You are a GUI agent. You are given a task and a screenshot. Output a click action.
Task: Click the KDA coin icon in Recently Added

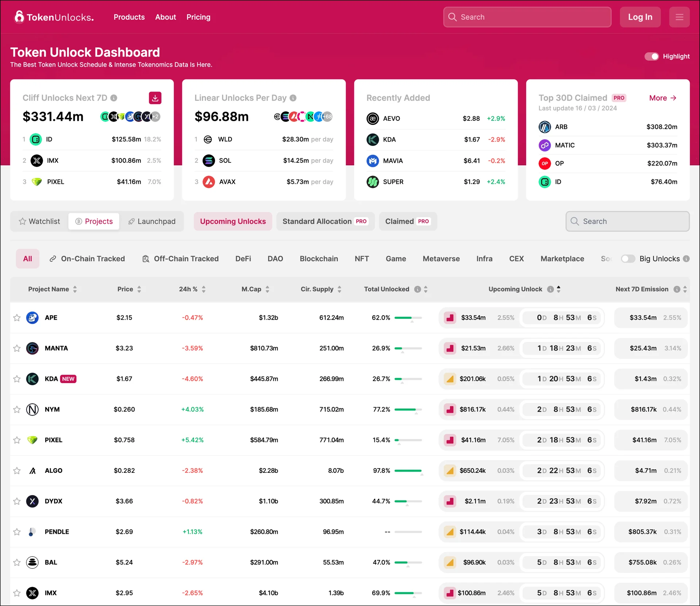[x=372, y=140]
